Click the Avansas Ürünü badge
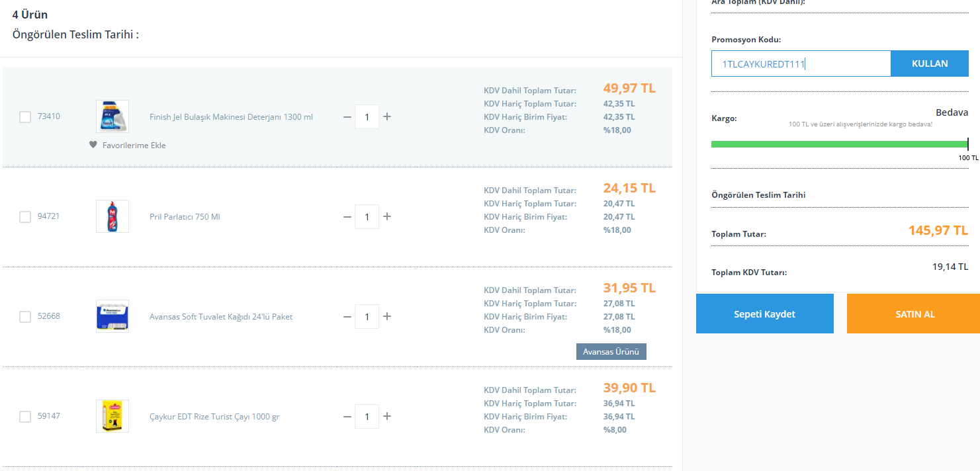 tap(611, 352)
